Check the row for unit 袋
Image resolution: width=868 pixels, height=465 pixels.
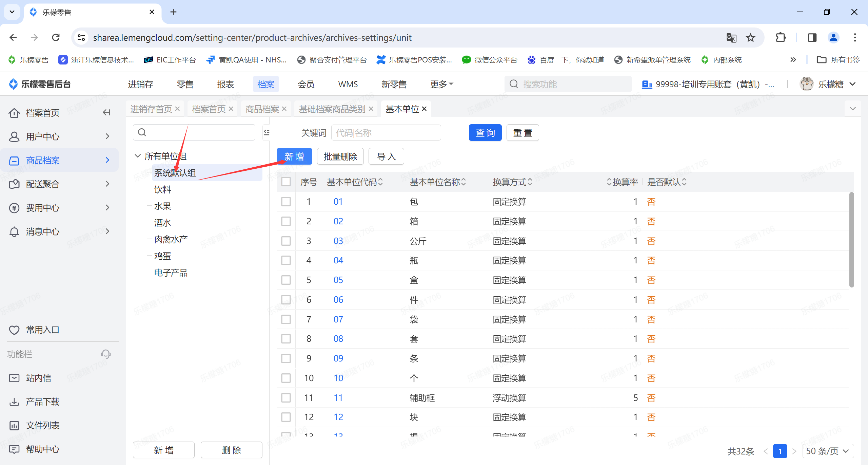click(x=286, y=319)
